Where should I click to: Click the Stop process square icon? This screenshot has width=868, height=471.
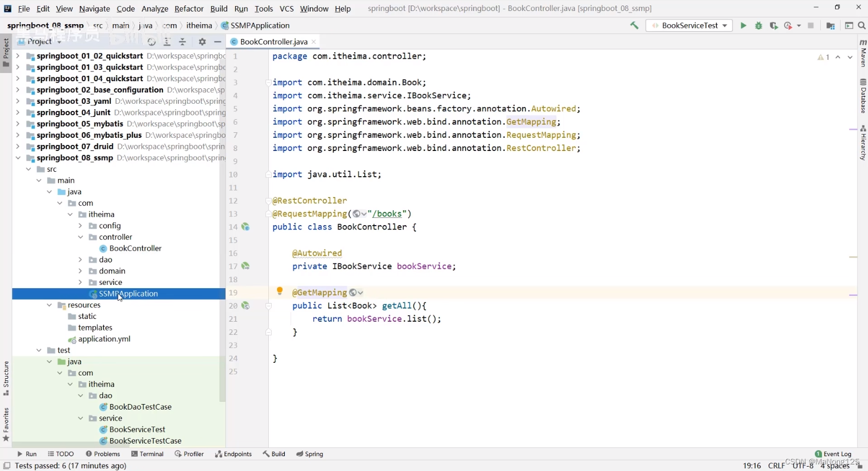tap(811, 25)
